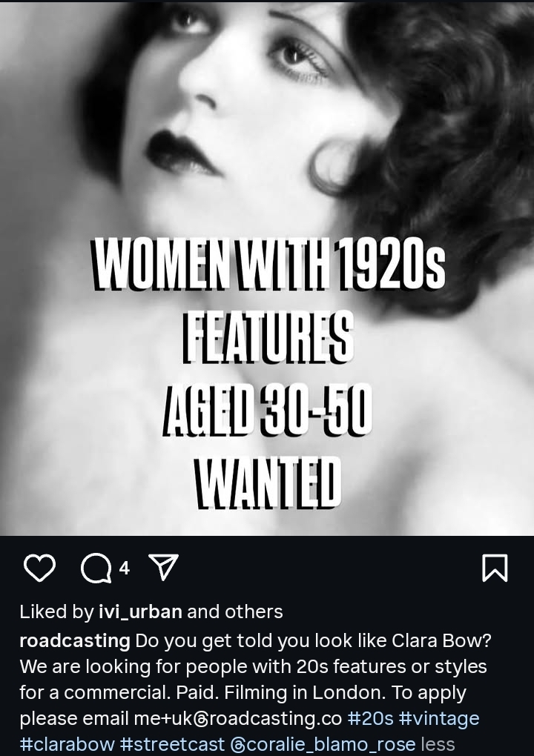Tap the #clarabow hashtag

(x=67, y=744)
